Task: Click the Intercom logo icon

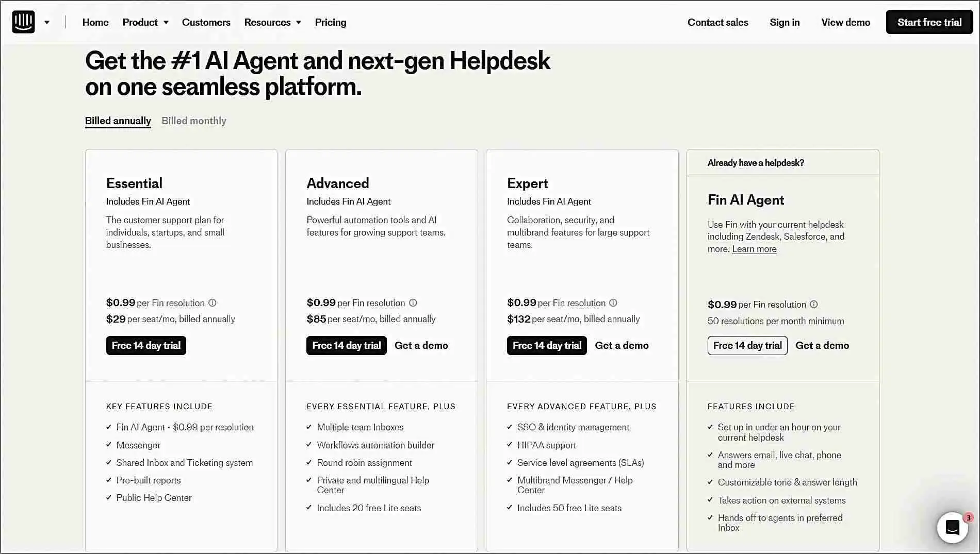Action: (x=22, y=22)
